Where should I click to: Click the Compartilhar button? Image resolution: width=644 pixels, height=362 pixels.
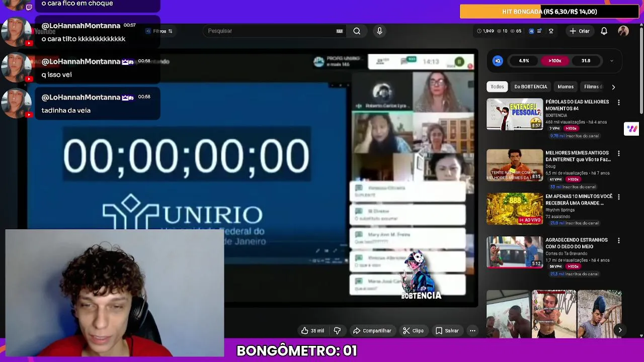[372, 331]
